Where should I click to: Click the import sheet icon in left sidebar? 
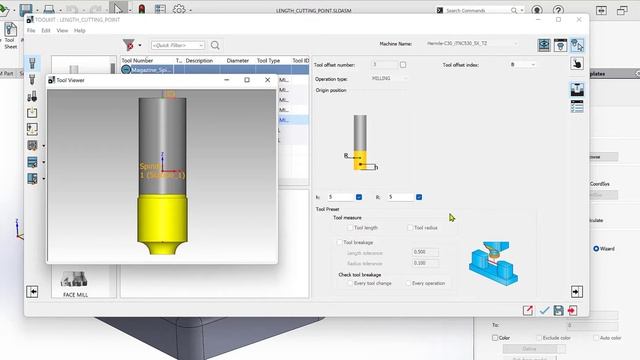pyautogui.click(x=32, y=129)
